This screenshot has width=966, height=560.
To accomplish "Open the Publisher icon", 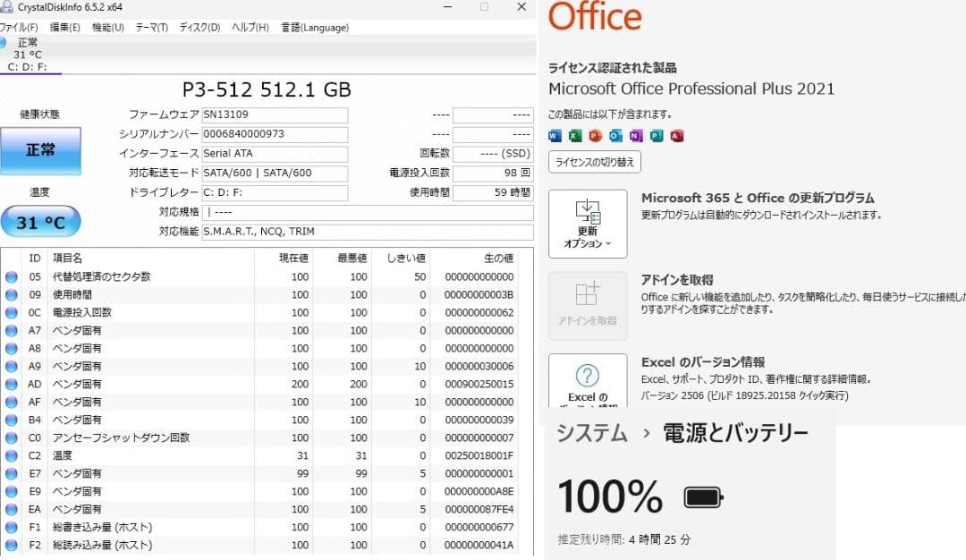I will 657,136.
